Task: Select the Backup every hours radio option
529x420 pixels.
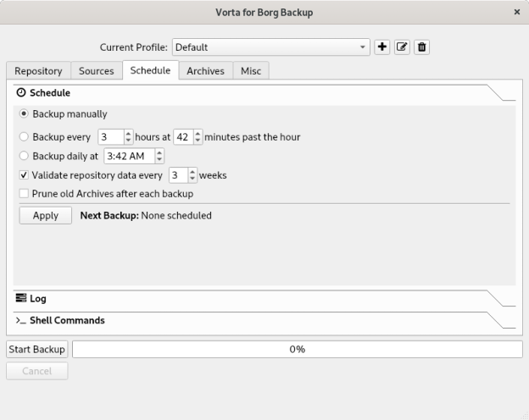Action: 24,136
